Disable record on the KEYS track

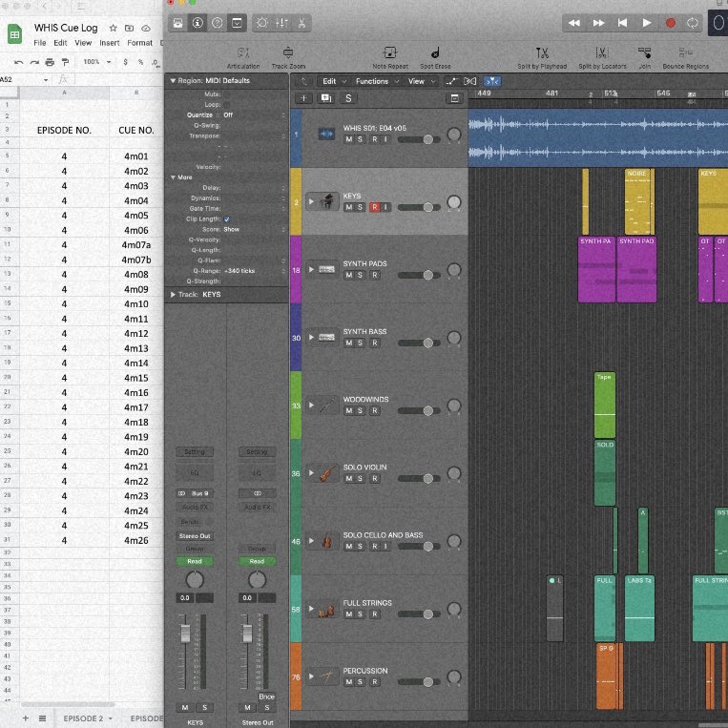(374, 208)
